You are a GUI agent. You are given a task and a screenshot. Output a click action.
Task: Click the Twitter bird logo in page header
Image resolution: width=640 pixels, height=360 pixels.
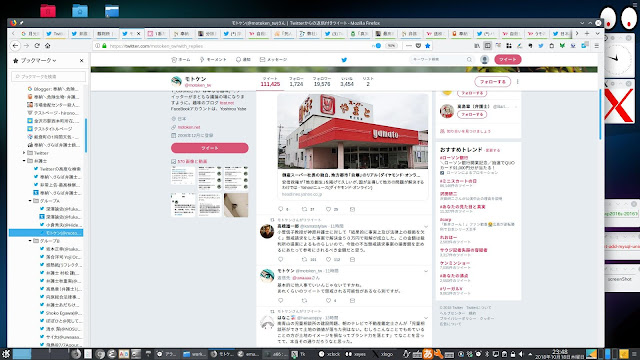tap(344, 60)
